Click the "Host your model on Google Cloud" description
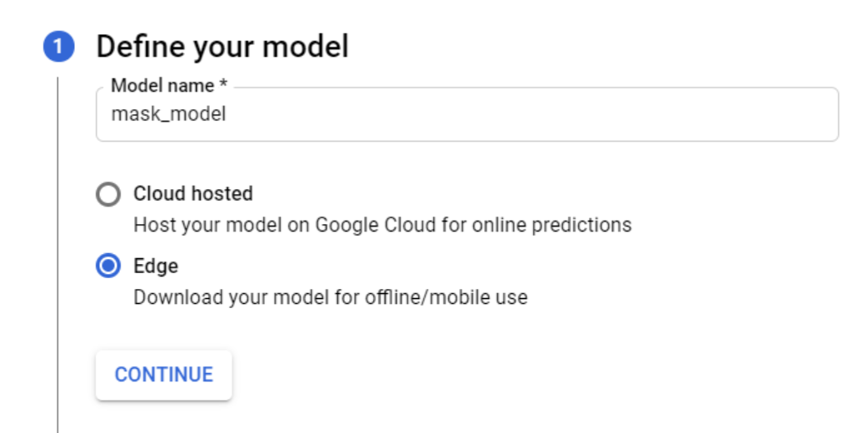 [x=382, y=225]
